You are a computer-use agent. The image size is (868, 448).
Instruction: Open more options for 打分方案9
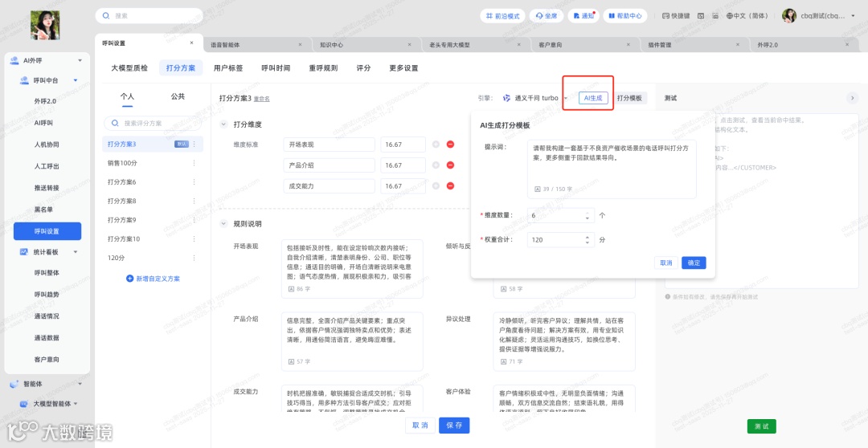194,219
